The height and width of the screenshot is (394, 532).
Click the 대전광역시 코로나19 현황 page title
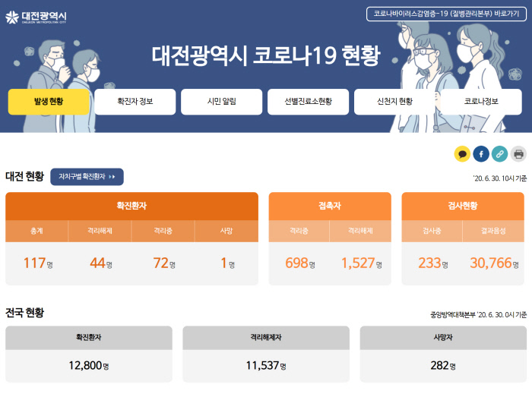266,55
